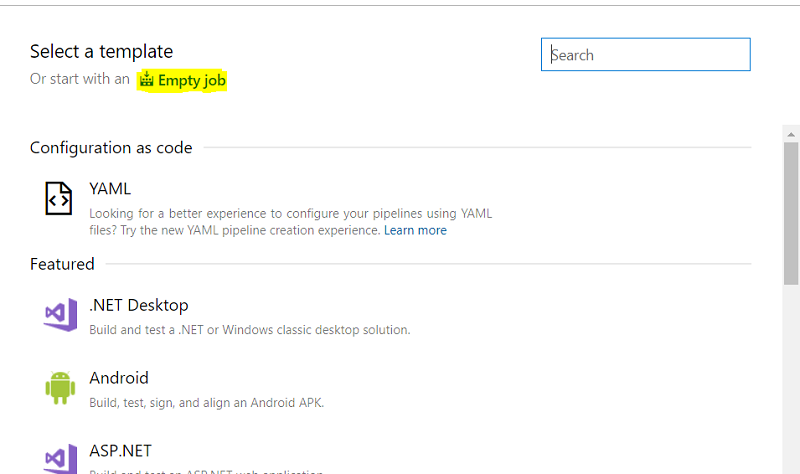The width and height of the screenshot is (800, 474).
Task: Select the YAML template title
Action: [x=110, y=188]
